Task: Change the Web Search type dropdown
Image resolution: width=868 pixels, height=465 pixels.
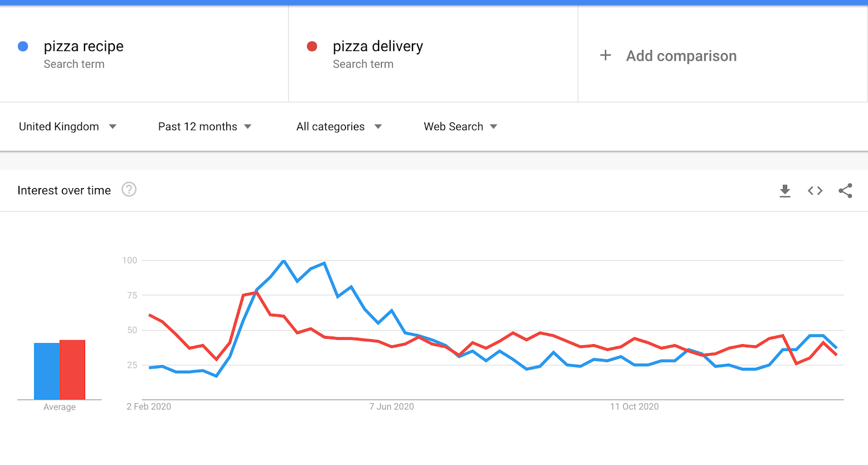Action: point(460,127)
